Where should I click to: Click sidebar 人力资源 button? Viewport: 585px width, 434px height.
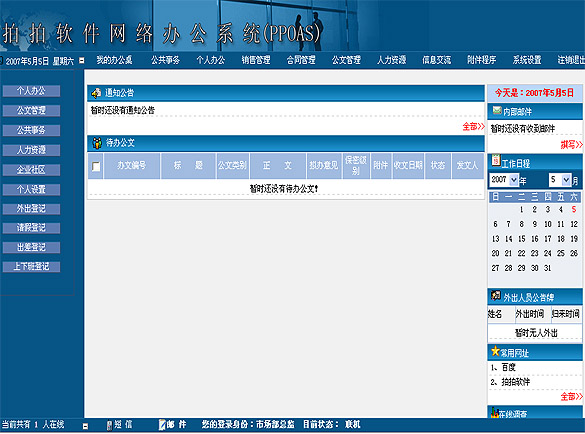(31, 150)
